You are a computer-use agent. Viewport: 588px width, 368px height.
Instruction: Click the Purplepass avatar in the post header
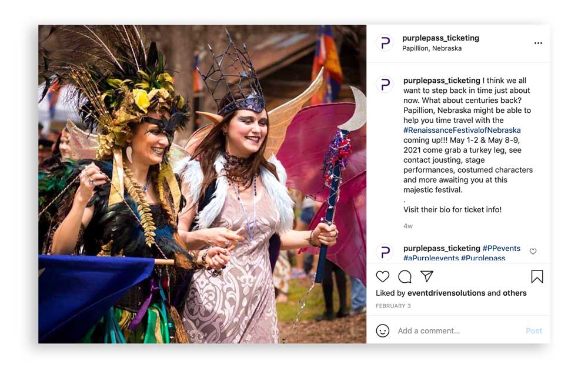[x=385, y=43]
